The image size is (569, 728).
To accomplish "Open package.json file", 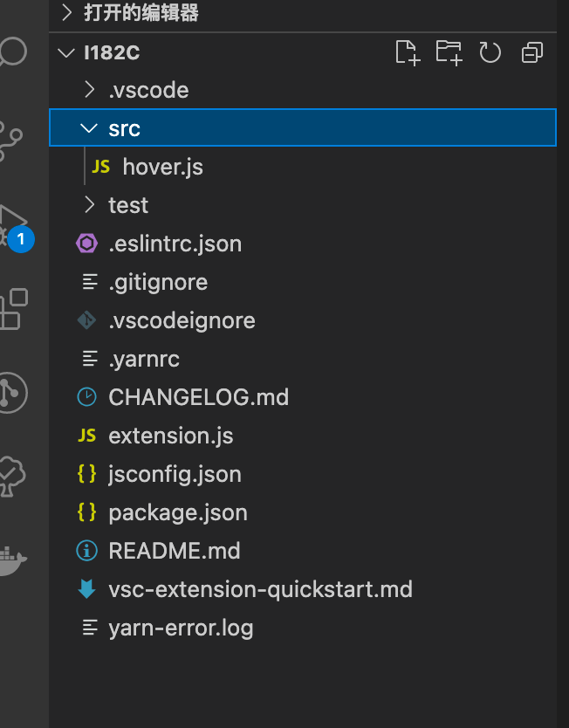I will click(x=303, y=512).
